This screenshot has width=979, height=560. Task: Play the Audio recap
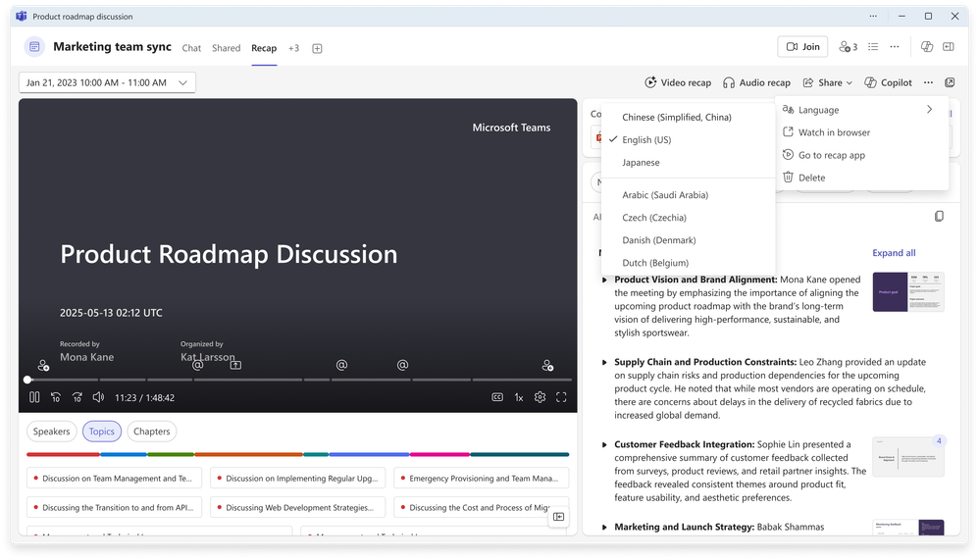756,82
